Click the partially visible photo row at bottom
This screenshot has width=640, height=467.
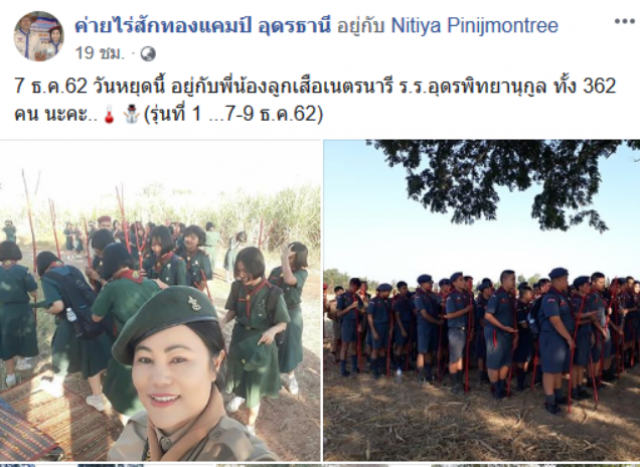[x=320, y=465]
